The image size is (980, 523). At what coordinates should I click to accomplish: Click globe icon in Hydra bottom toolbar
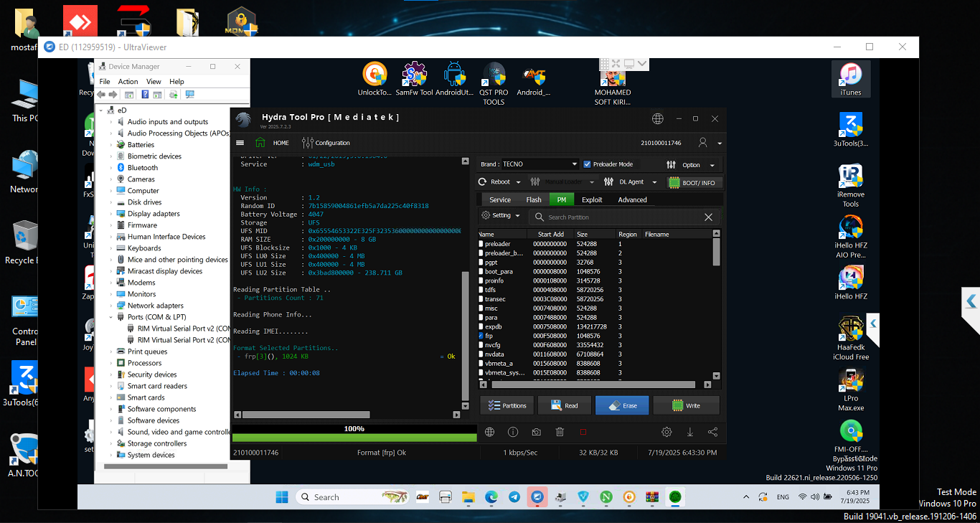click(490, 432)
